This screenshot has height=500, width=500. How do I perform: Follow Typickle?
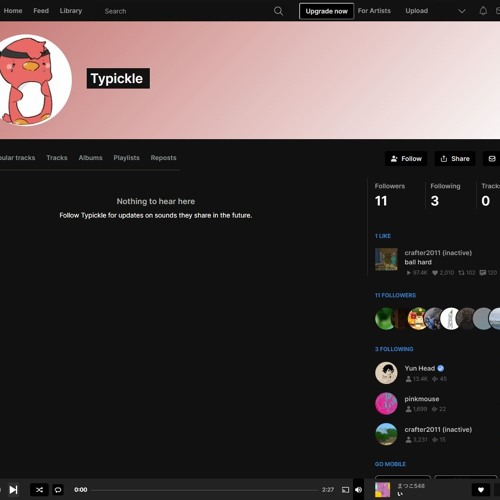coord(406,159)
